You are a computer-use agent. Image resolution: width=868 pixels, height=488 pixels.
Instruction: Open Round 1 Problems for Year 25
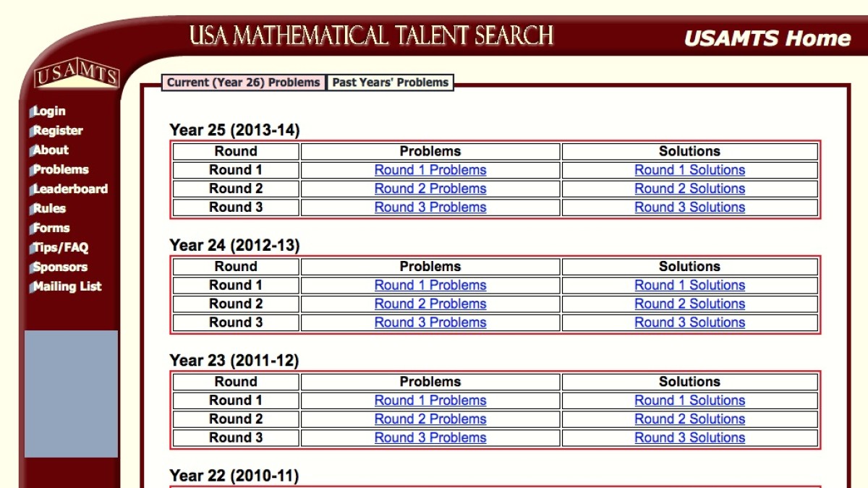(x=430, y=170)
